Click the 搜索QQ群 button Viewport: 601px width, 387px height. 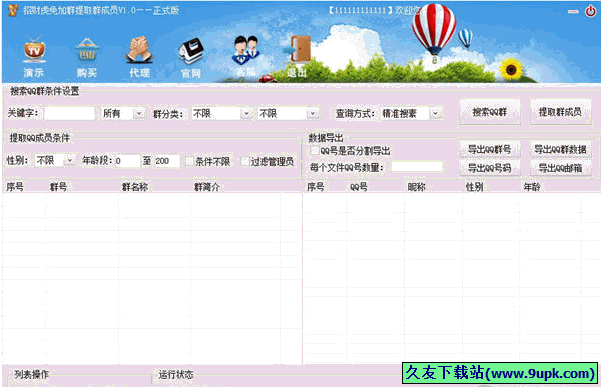point(489,112)
